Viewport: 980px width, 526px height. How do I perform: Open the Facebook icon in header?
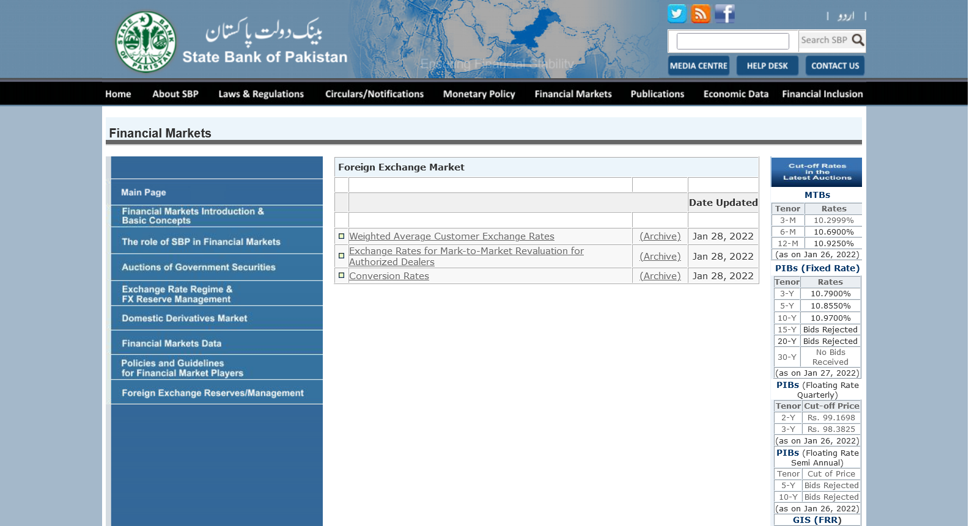724,13
